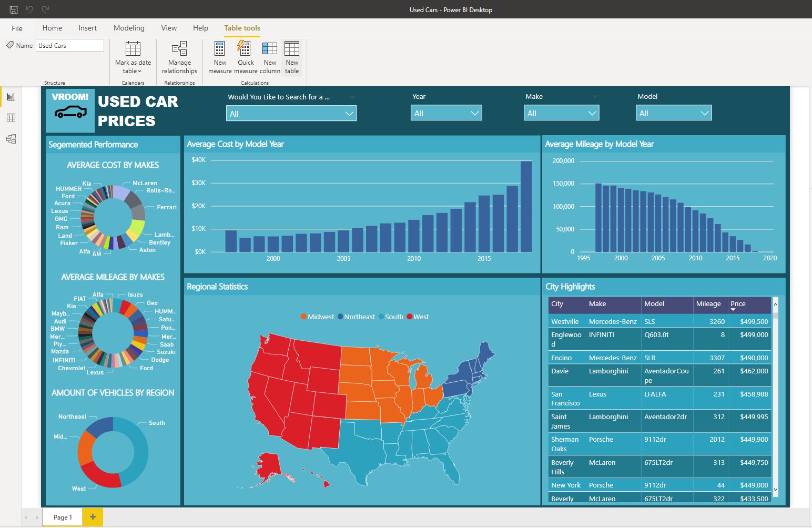Click next page arrow at bottom
This screenshot has height=528, width=812.
click(37, 517)
